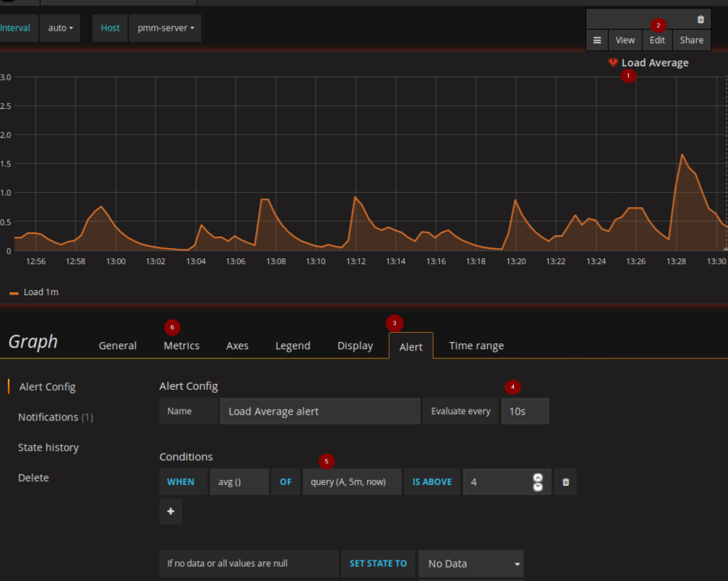
Task: Edit the query (A, 5m, now) parameters
Action: [x=351, y=481]
